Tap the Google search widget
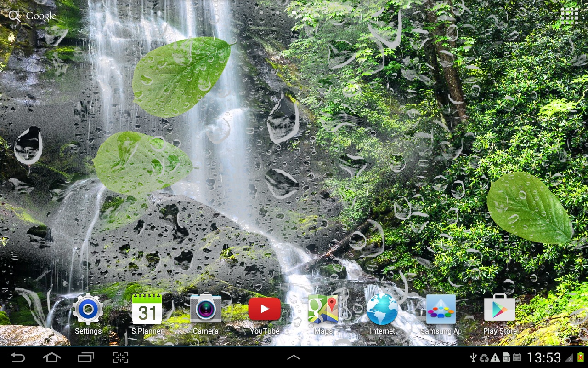 (x=33, y=16)
